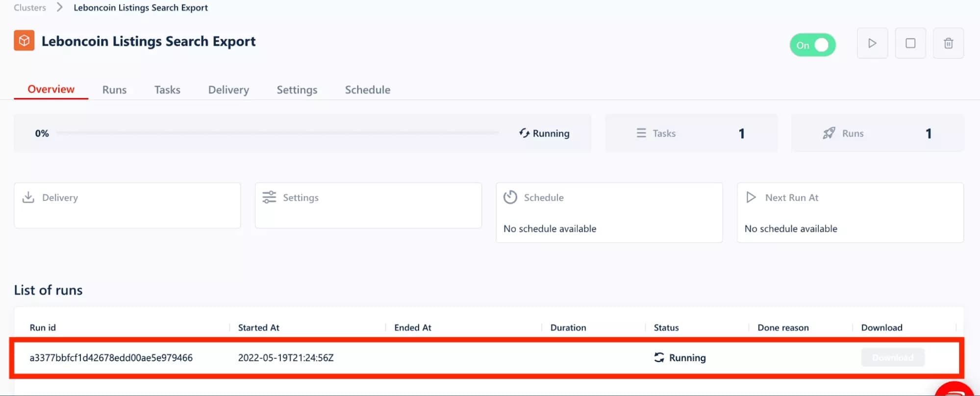Stop the cluster with the square button

click(x=910, y=43)
